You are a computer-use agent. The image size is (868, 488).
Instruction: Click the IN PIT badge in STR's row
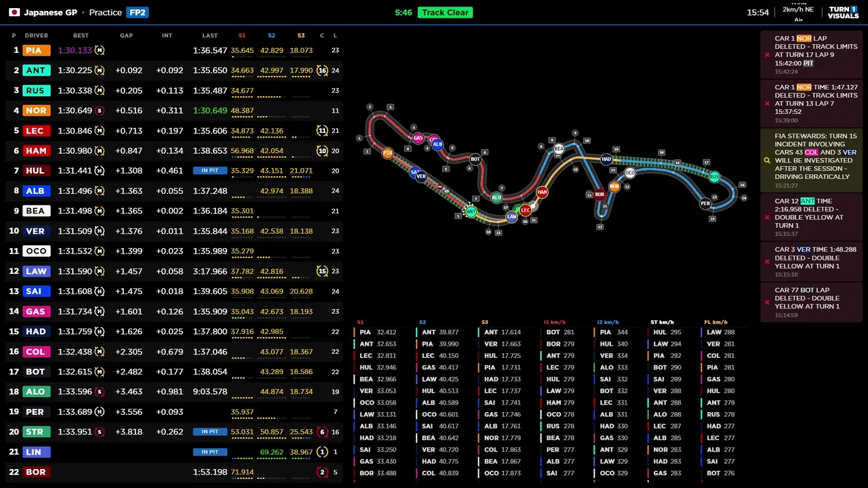click(x=210, y=432)
